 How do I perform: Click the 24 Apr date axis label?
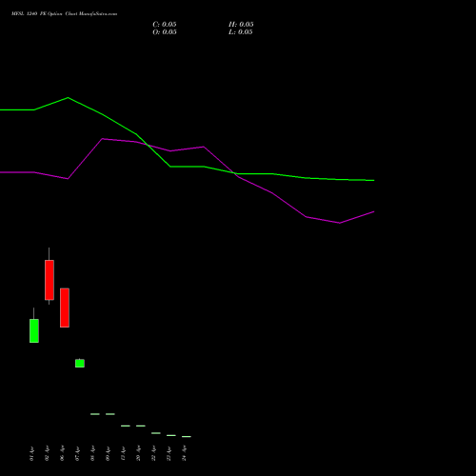[184, 453]
